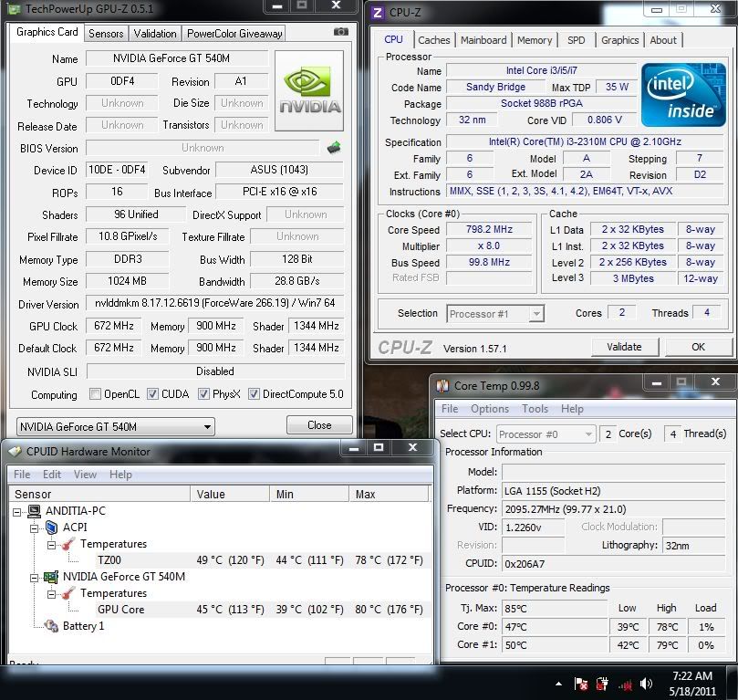Click the Validate button in CPU-Z
Viewport: 738px width, 700px height.
(624, 347)
